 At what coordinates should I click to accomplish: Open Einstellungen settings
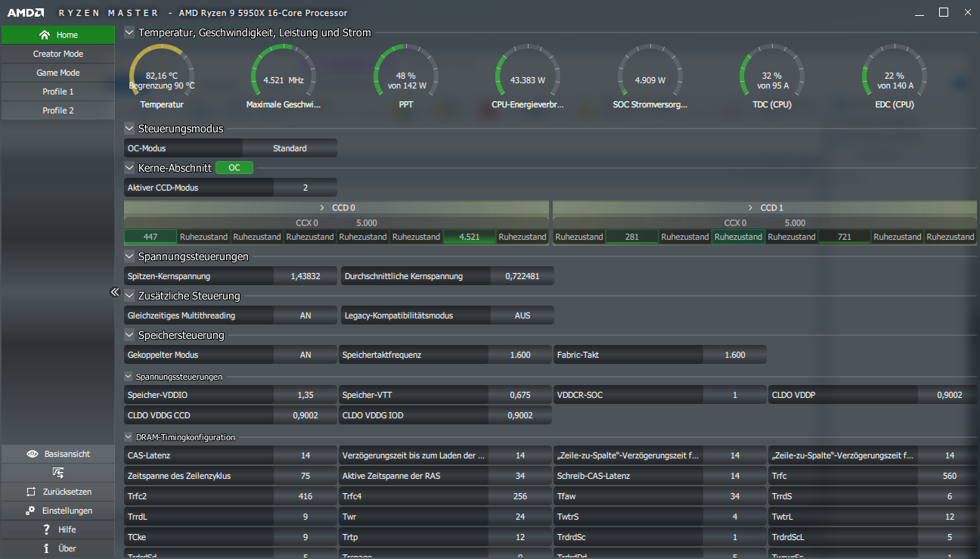pyautogui.click(x=57, y=511)
